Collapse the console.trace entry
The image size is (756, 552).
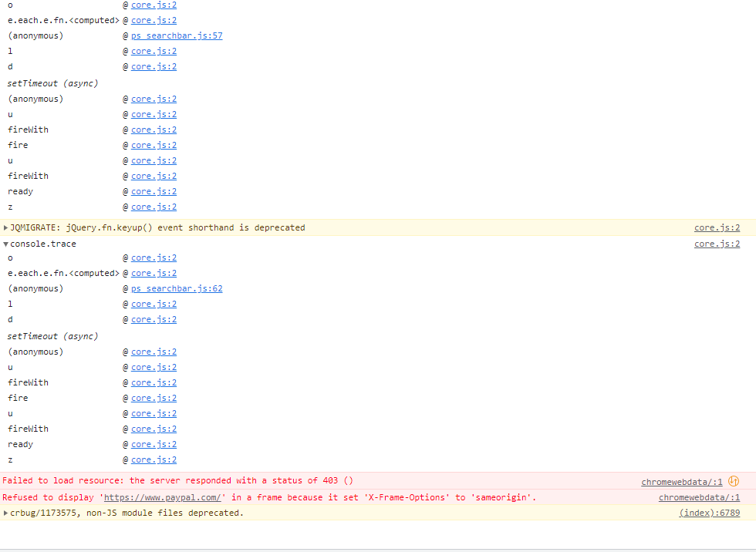6,244
